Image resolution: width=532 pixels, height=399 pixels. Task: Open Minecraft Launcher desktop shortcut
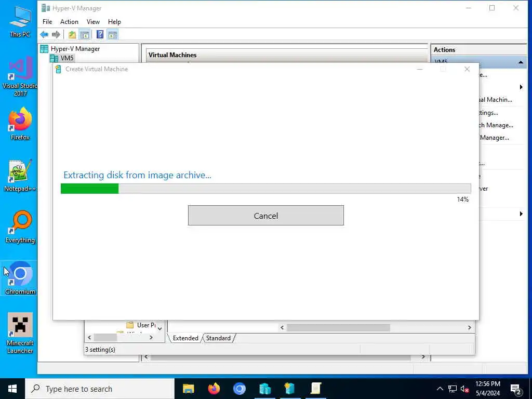tap(20, 333)
